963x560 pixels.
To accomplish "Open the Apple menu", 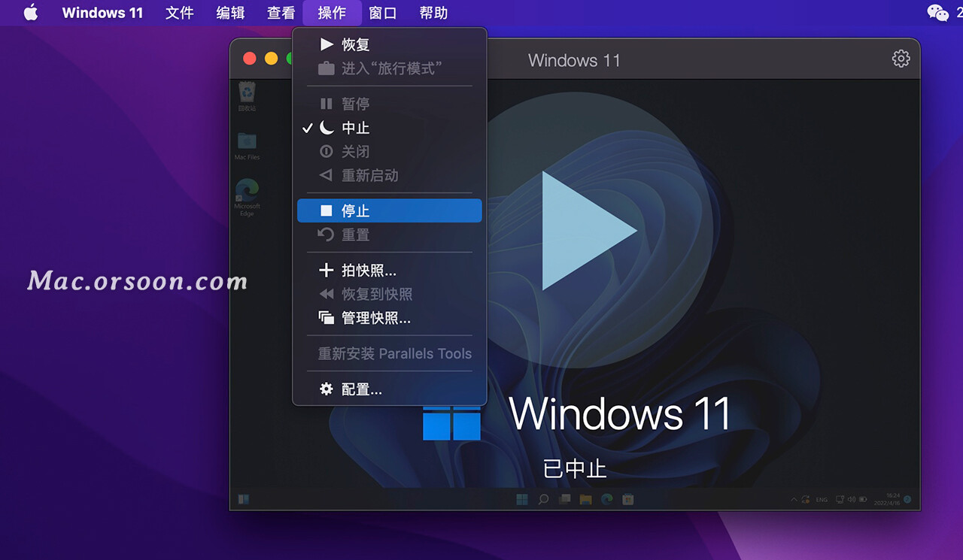I will (x=31, y=13).
